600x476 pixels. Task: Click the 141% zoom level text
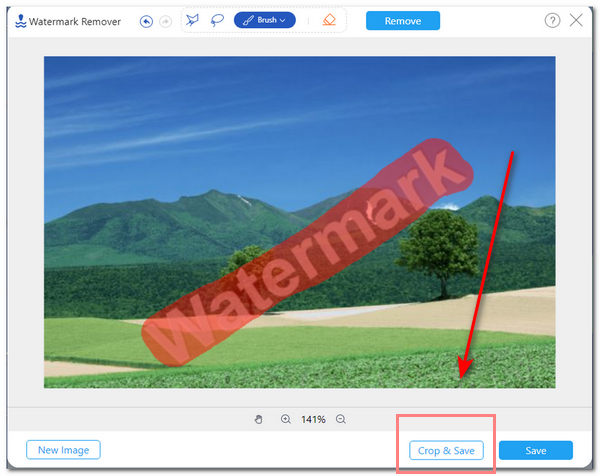pos(313,420)
